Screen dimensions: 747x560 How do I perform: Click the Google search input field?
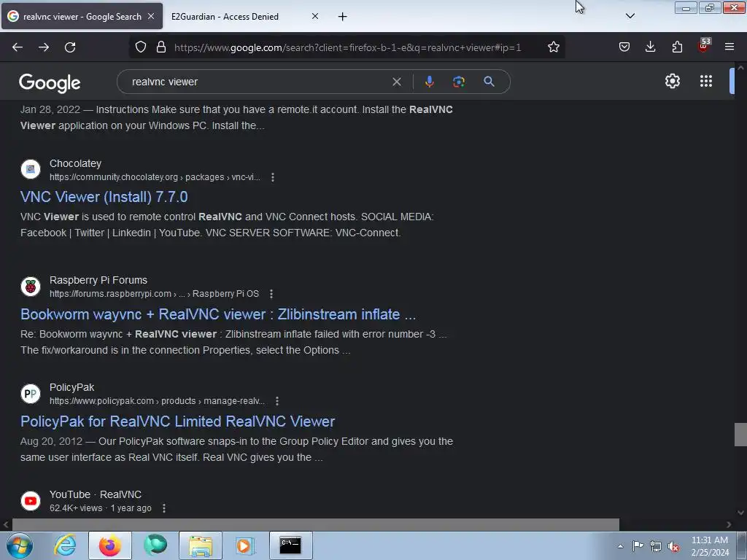258,82
